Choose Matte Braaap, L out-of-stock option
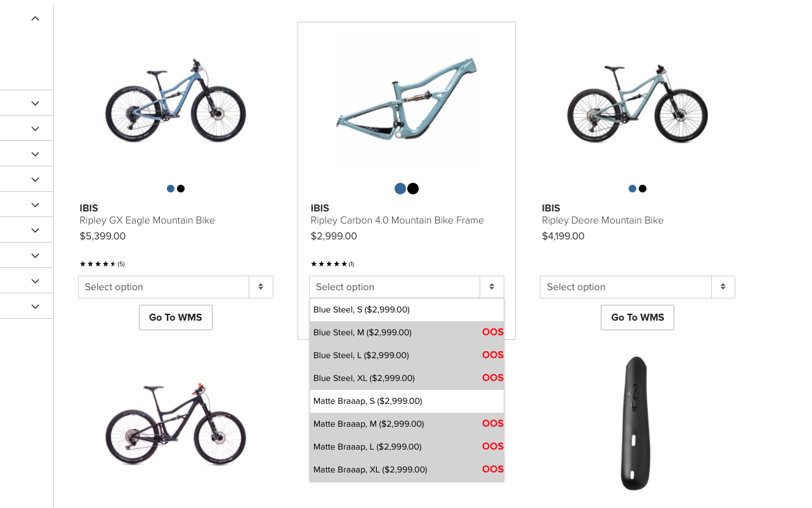The image size is (812, 508). pos(407,447)
